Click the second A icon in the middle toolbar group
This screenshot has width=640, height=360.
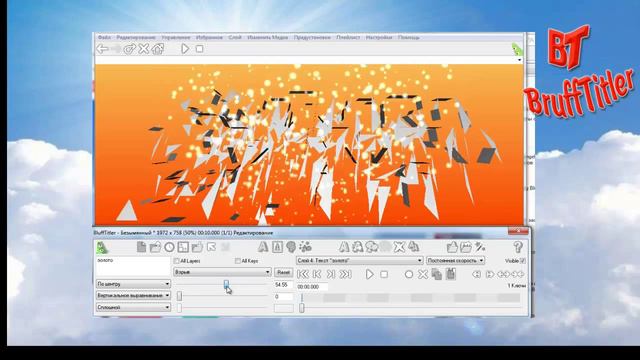point(358,247)
